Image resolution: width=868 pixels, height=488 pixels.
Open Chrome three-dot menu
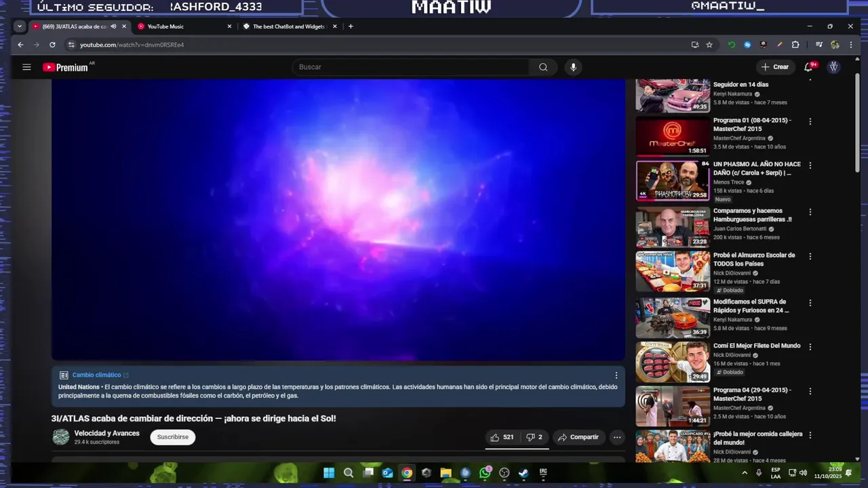pos(851,45)
